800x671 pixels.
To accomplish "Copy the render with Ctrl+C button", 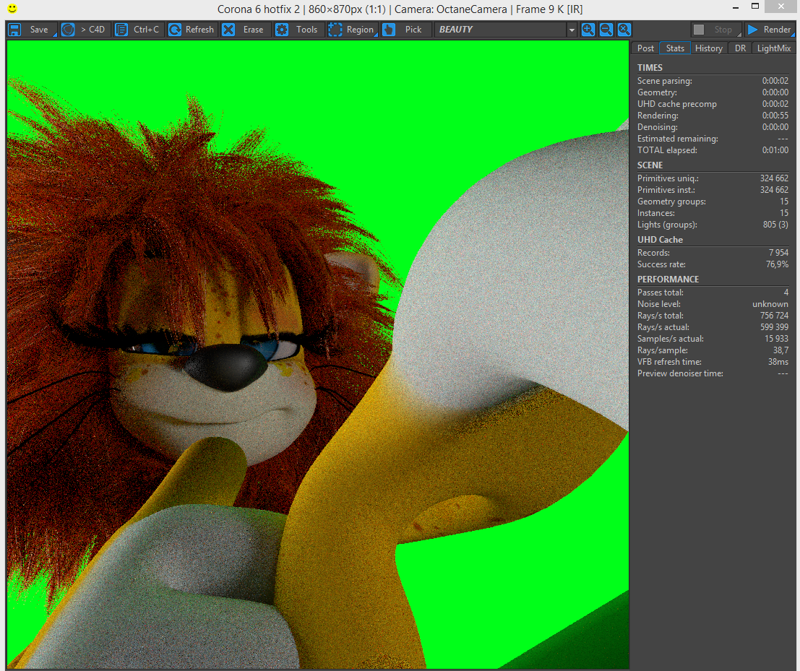I will pos(138,30).
